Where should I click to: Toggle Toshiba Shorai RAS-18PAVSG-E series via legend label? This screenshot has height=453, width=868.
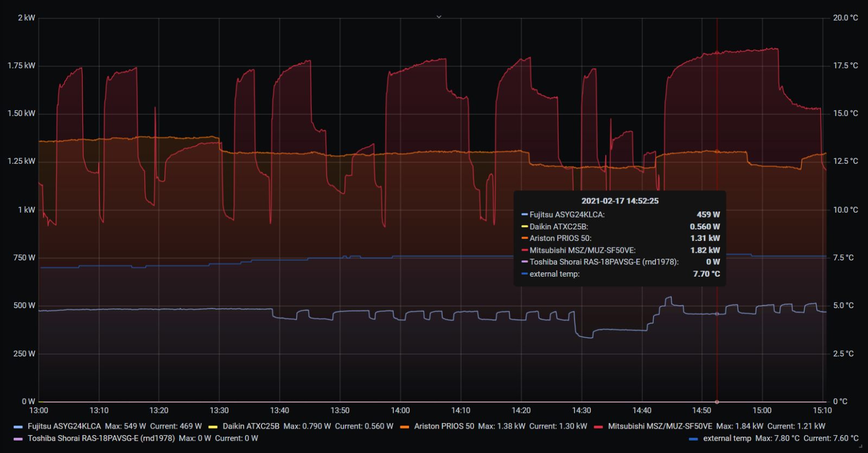[x=101, y=438]
